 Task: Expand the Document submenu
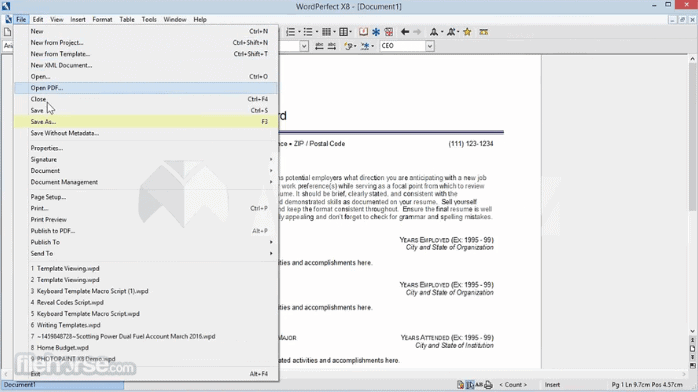pyautogui.click(x=146, y=171)
